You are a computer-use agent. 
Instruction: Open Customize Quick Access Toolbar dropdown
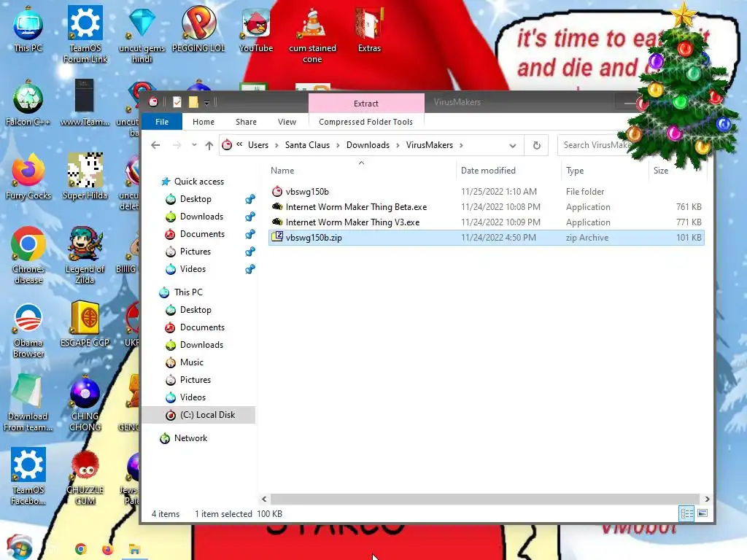[206, 102]
